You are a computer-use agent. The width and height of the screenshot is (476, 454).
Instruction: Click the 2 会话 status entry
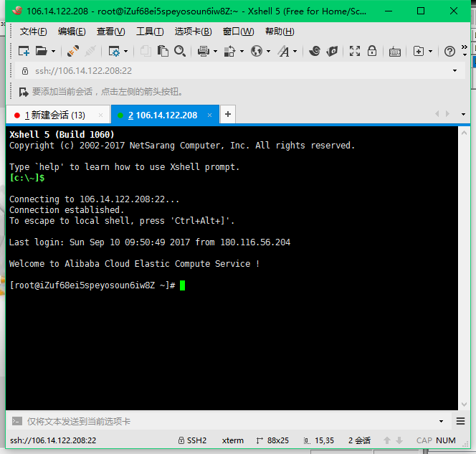(x=359, y=440)
